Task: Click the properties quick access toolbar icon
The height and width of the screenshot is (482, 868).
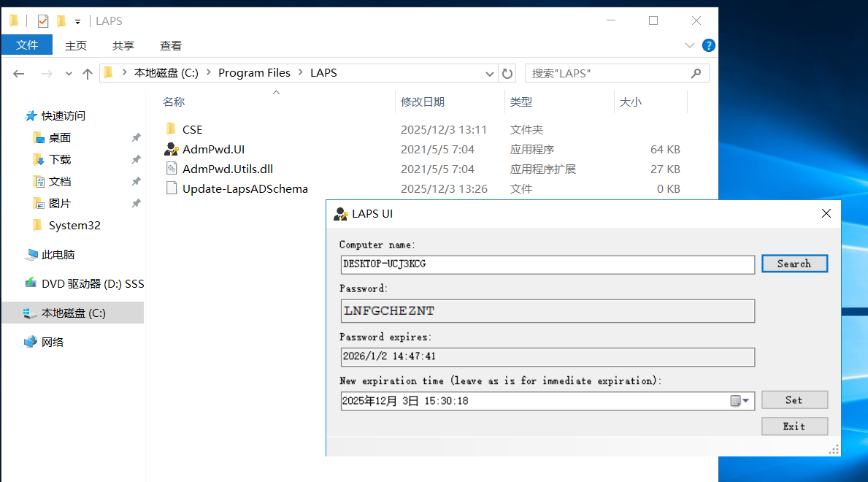Action: (42, 21)
